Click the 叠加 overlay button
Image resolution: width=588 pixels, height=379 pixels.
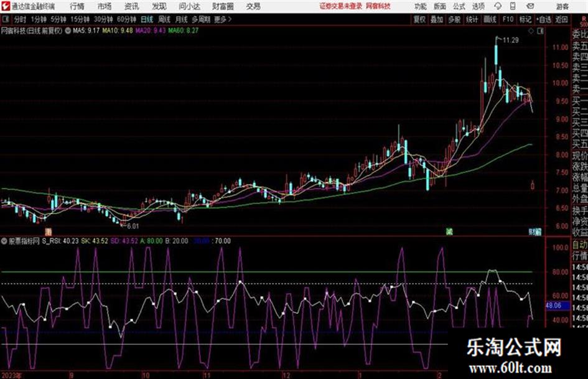[x=437, y=19]
